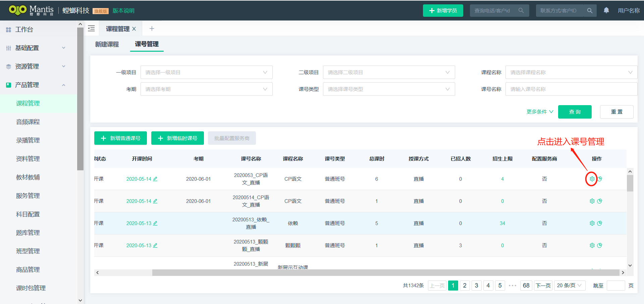Click 新增普通课号 button
The height and width of the screenshot is (304, 644).
[120, 138]
